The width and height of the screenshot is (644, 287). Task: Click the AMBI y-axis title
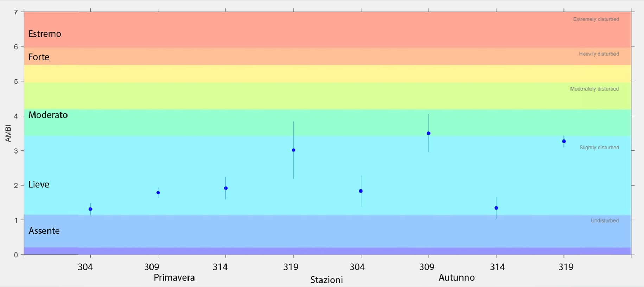tap(8, 133)
